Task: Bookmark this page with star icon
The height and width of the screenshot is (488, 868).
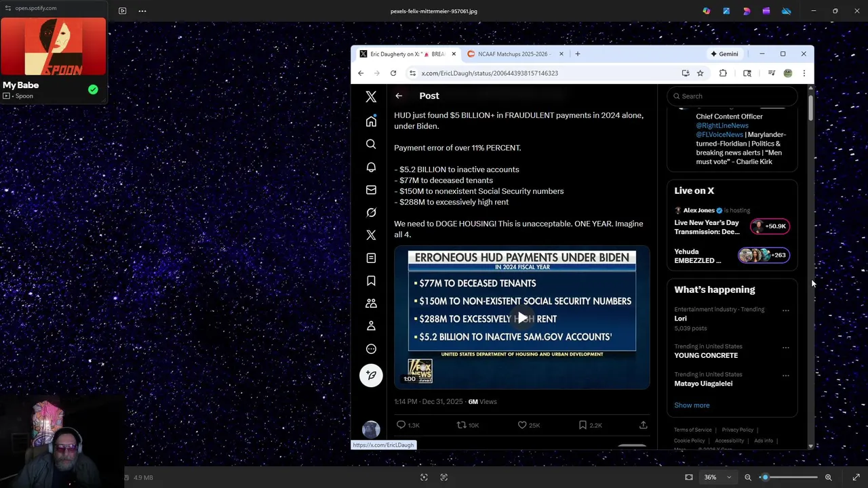Action: [700, 73]
